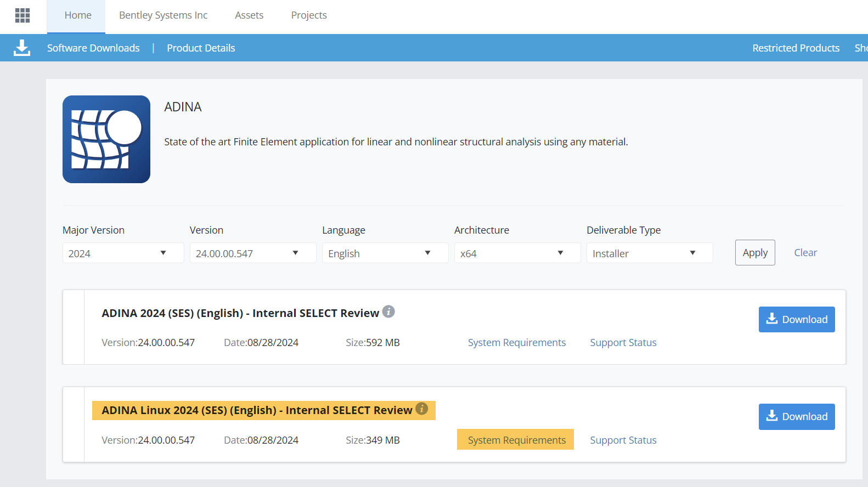Click the Clear filters link

point(805,253)
